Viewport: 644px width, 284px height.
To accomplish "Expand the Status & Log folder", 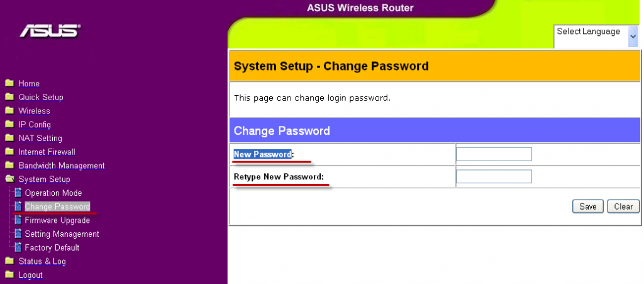I will point(9,261).
